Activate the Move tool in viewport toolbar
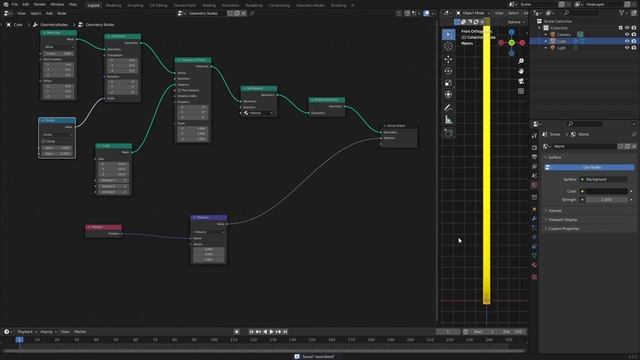This screenshot has width=640, height=360. click(x=448, y=60)
